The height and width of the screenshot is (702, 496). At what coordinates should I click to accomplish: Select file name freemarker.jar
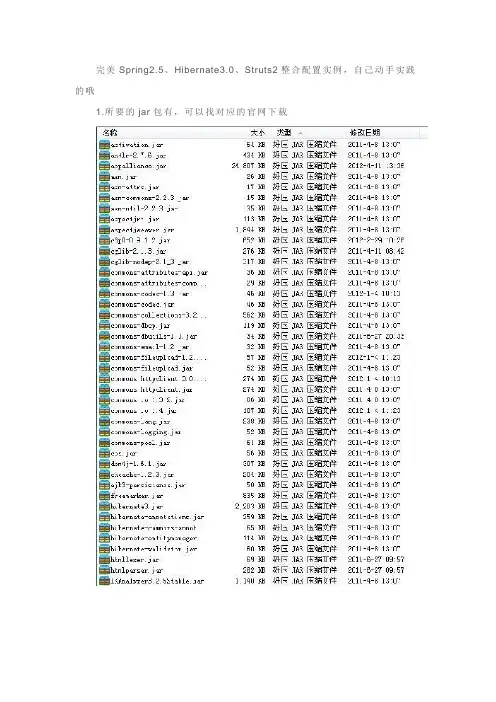(137, 496)
